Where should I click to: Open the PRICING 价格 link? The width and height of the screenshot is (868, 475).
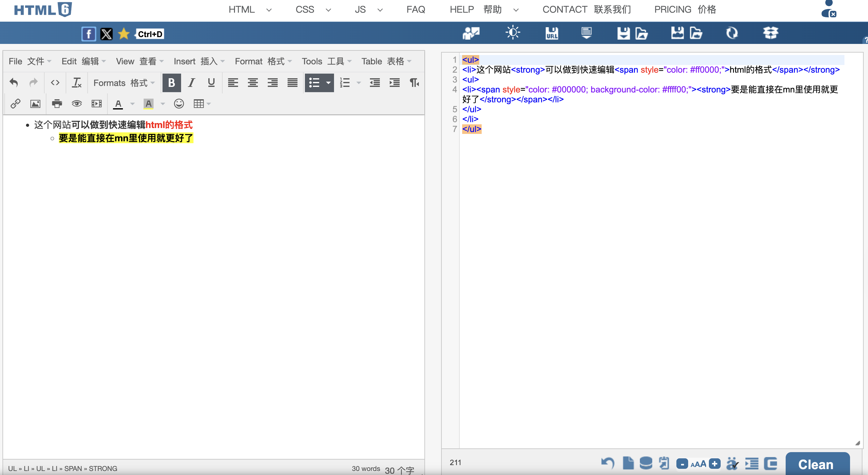click(685, 9)
